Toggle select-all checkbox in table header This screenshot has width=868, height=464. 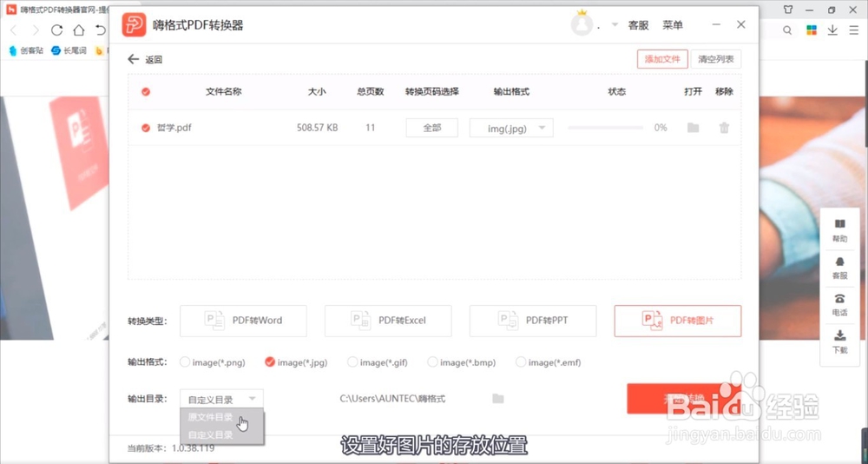tap(146, 91)
